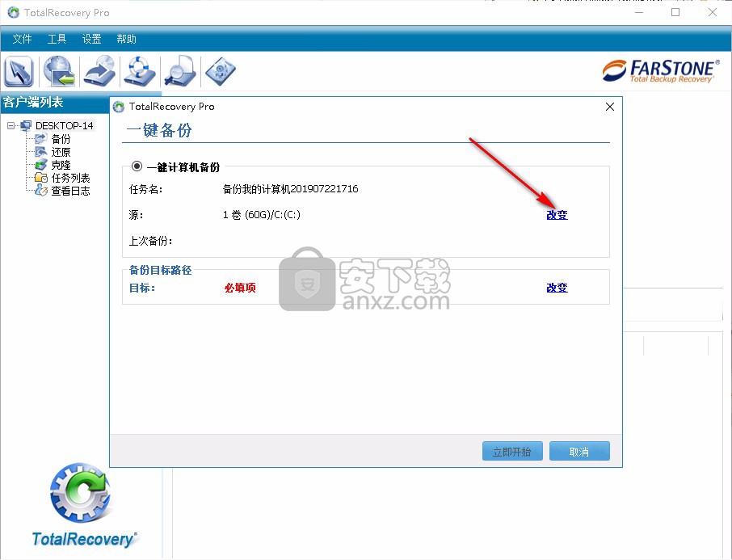
Task: Click the TotalRecovery gear logo
Action: tap(82, 493)
